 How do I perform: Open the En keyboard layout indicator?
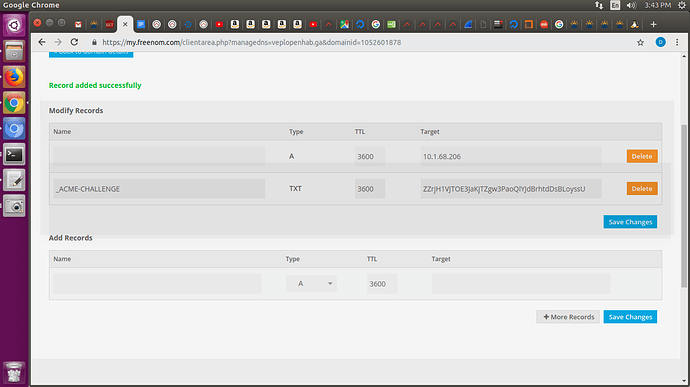pos(615,5)
